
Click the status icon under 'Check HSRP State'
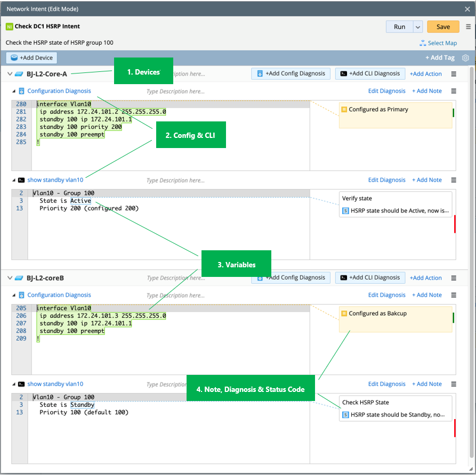pos(345,415)
